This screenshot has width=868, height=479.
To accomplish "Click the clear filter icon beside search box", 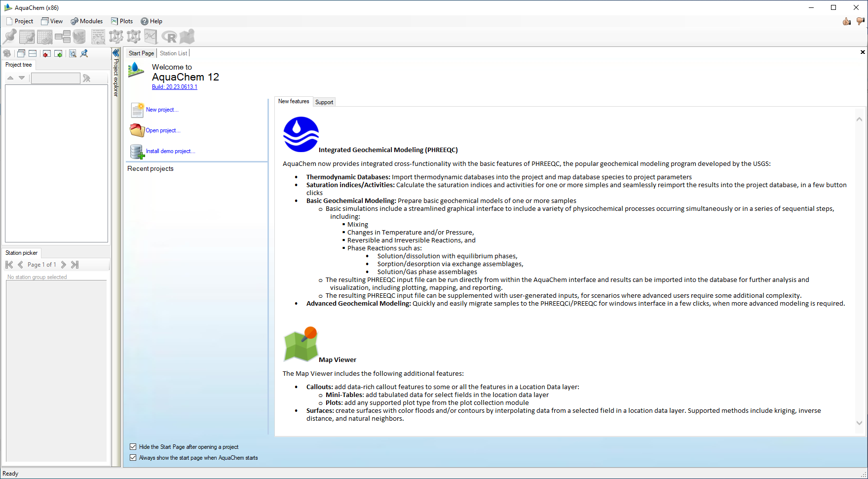I will [87, 78].
